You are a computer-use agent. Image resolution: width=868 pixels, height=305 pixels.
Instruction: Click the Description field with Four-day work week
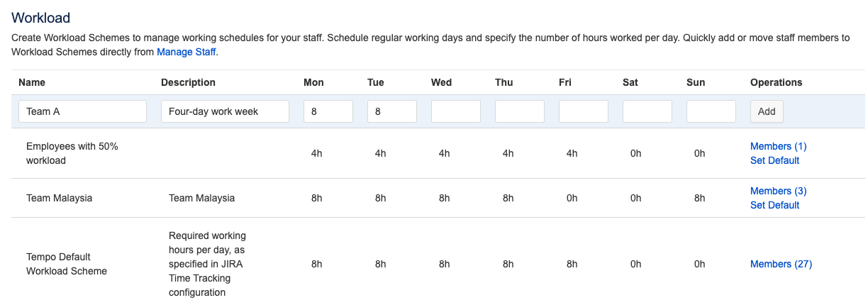pyautogui.click(x=225, y=111)
